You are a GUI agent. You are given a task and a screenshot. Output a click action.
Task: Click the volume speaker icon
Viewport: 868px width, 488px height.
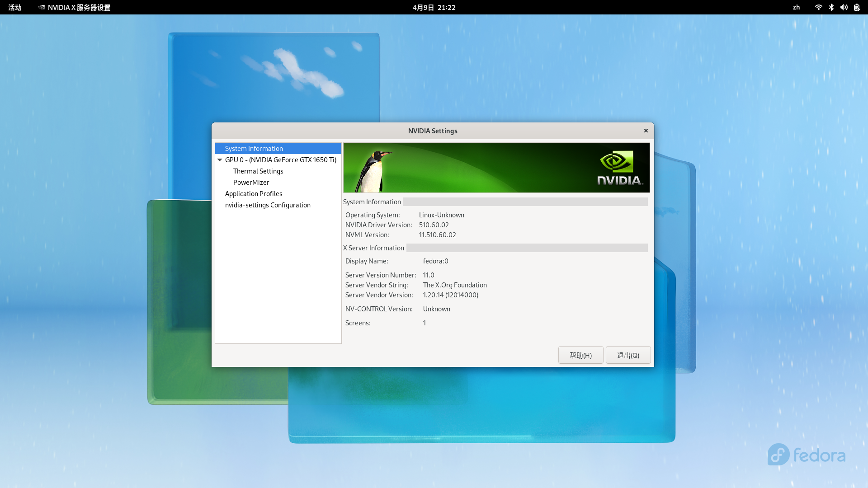tap(844, 7)
